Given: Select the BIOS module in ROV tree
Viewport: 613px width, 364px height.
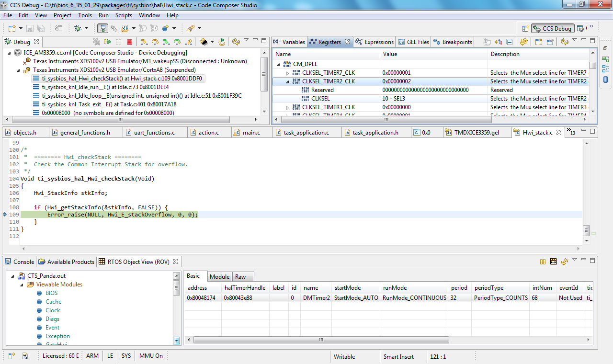Looking at the screenshot, I should [51, 293].
